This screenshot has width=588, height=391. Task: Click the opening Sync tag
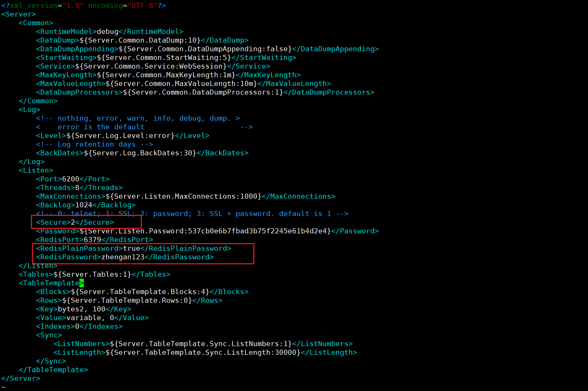pos(49,335)
